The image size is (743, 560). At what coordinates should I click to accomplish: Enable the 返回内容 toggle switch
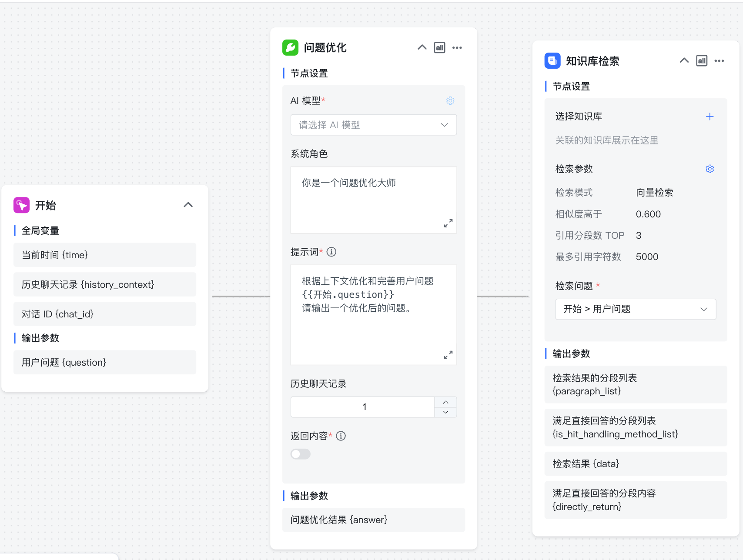point(300,454)
